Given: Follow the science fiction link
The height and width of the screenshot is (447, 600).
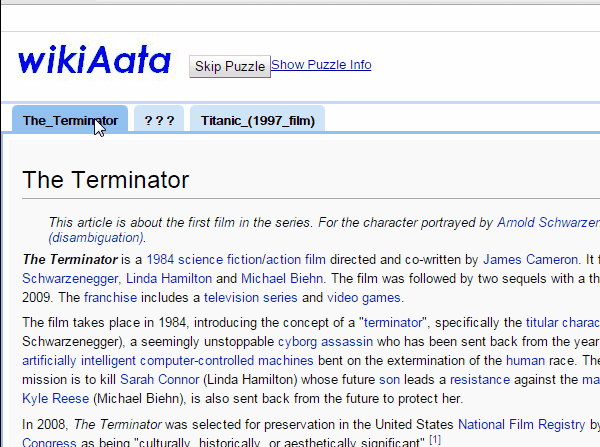Looking at the screenshot, I should [x=220, y=259].
